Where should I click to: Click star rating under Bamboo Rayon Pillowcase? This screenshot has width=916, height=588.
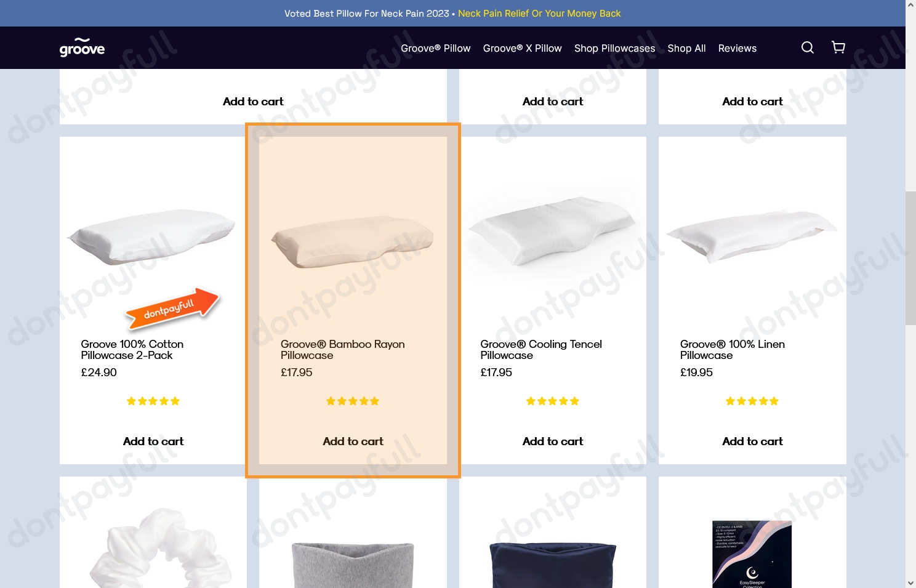pos(353,401)
